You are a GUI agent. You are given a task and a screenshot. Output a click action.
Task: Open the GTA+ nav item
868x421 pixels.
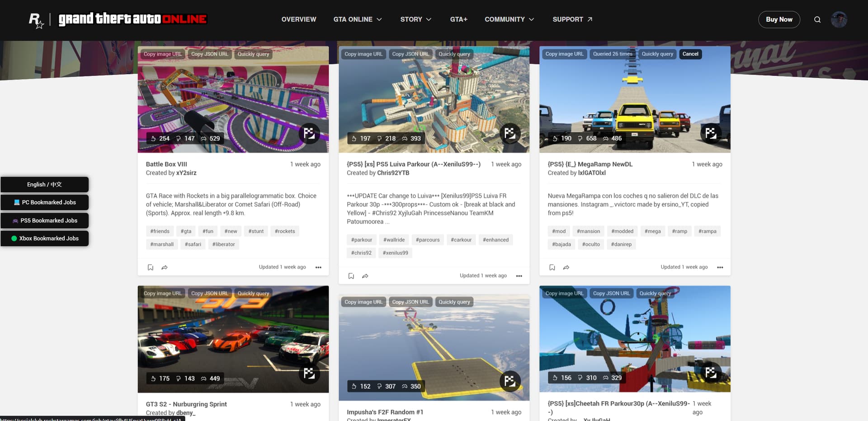pos(458,19)
